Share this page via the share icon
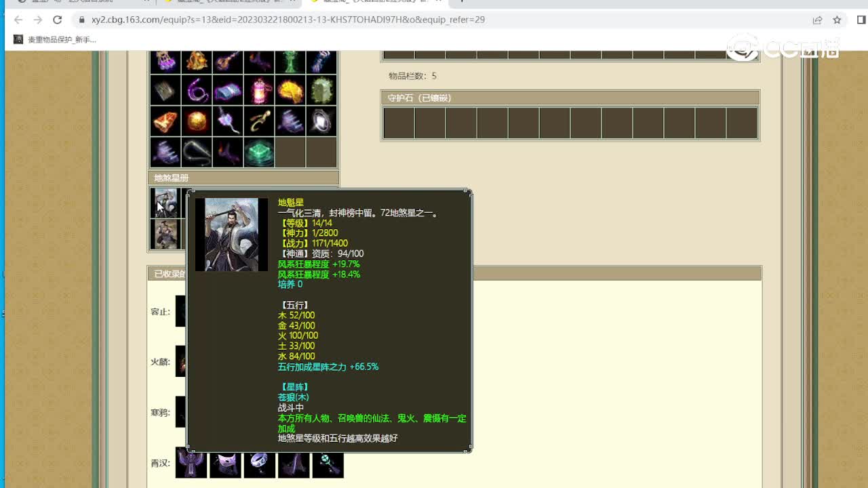This screenshot has height=488, width=868. coord(818,20)
